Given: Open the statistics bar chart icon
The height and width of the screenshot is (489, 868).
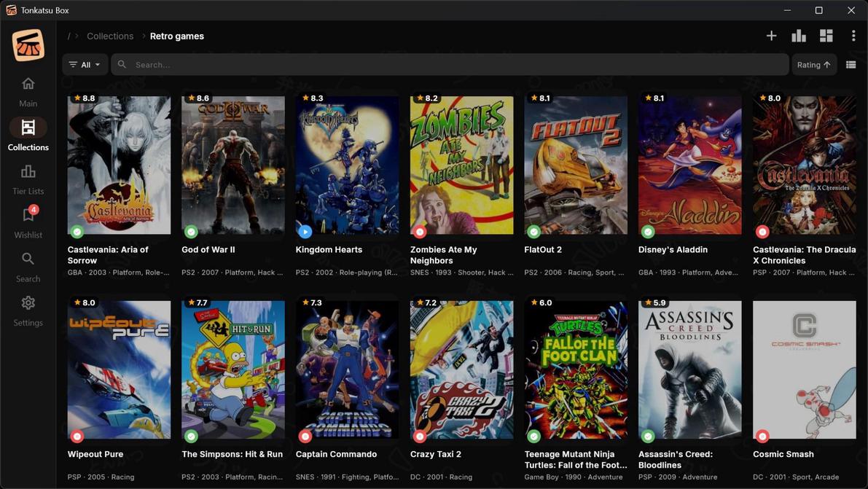Looking at the screenshot, I should click(x=799, y=36).
